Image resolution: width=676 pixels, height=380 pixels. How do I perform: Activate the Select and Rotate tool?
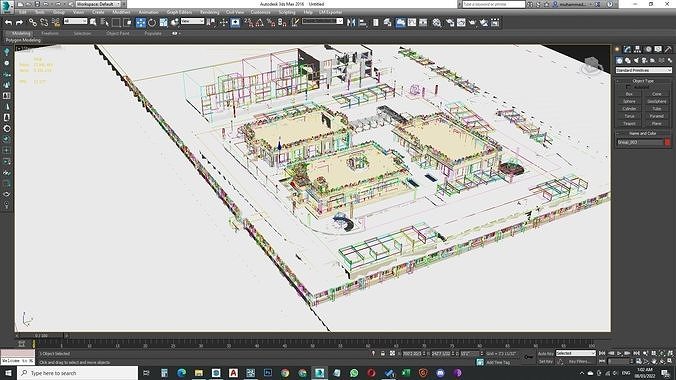tap(152, 22)
